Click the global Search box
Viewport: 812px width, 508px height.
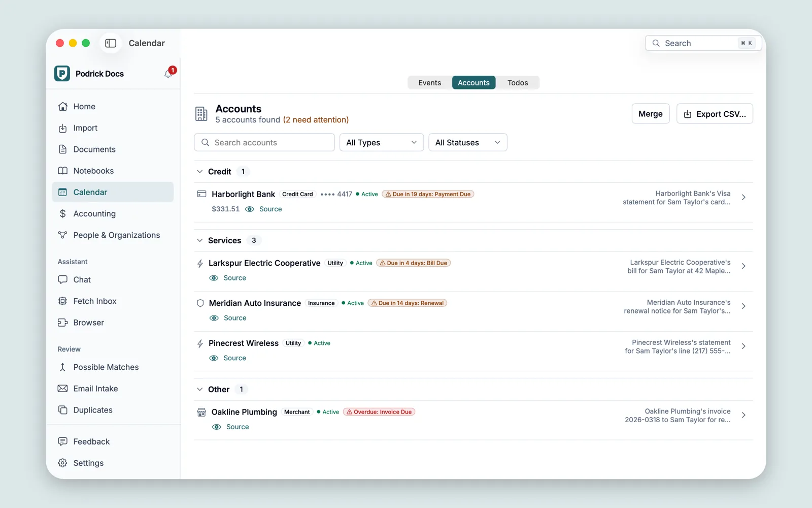[703, 43]
